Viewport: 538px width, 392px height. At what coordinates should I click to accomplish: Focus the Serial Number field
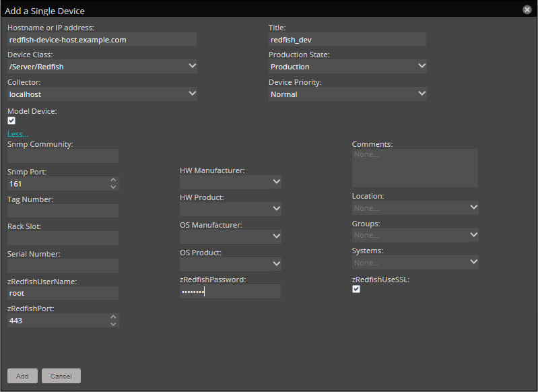tap(63, 265)
